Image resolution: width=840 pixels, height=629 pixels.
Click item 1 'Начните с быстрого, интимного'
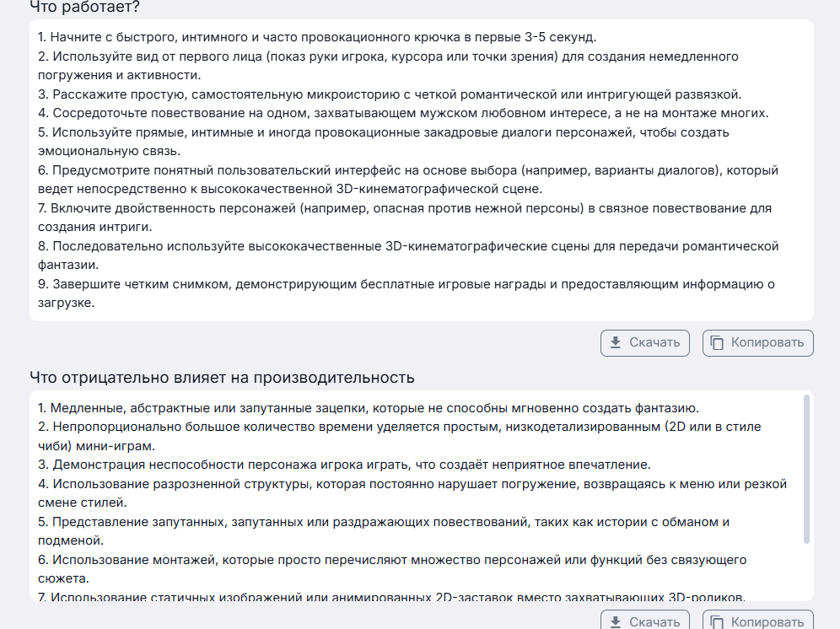[x=317, y=37]
